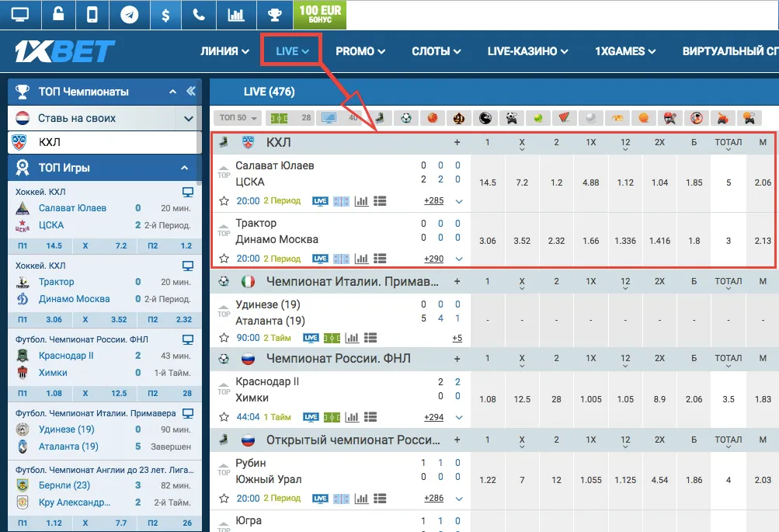Click the padlock icon in top bar

point(58,15)
